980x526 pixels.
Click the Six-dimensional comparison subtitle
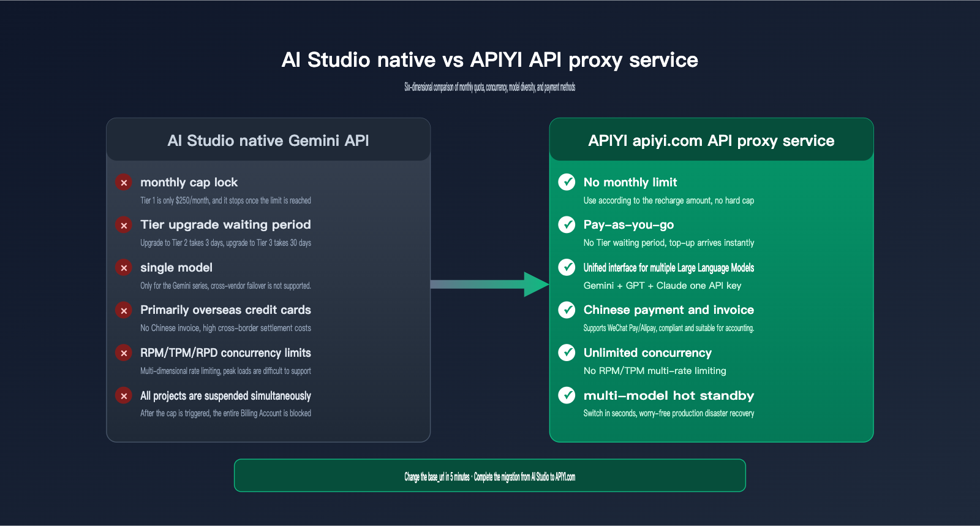coord(490,87)
